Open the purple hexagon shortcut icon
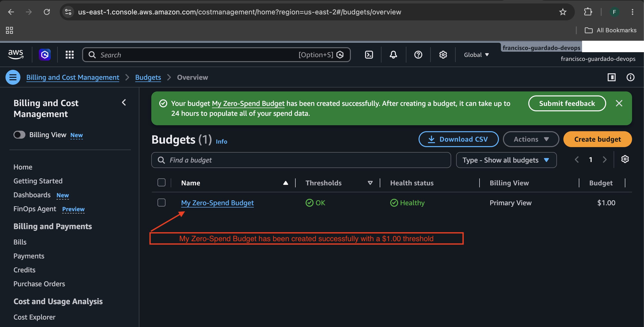 tap(45, 54)
